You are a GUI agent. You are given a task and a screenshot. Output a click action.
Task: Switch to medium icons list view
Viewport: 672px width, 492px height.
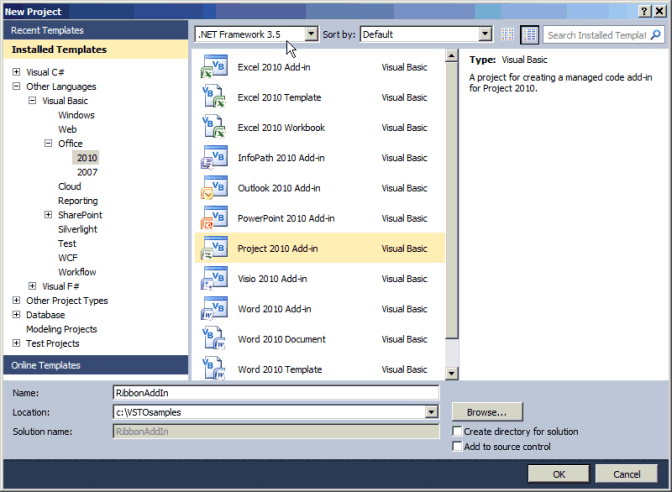(529, 35)
